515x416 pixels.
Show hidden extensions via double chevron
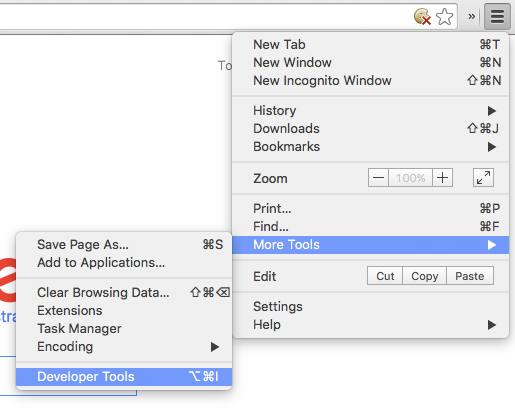click(471, 16)
